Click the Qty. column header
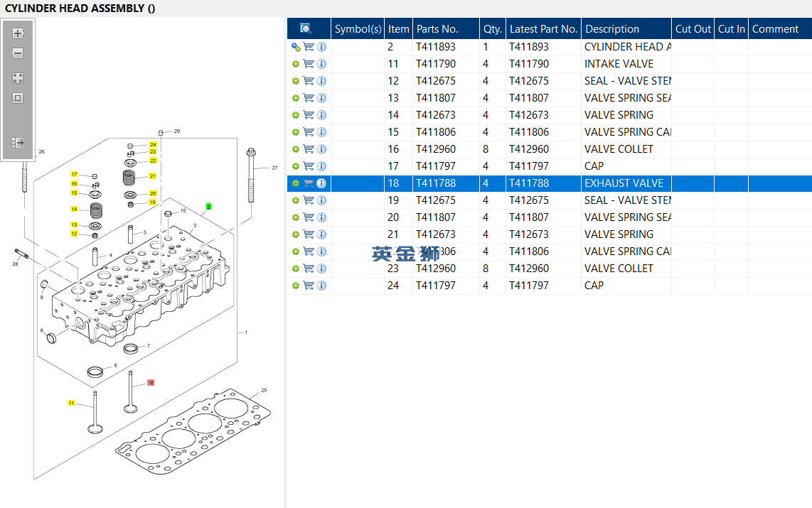This screenshot has width=812, height=508. [493, 29]
